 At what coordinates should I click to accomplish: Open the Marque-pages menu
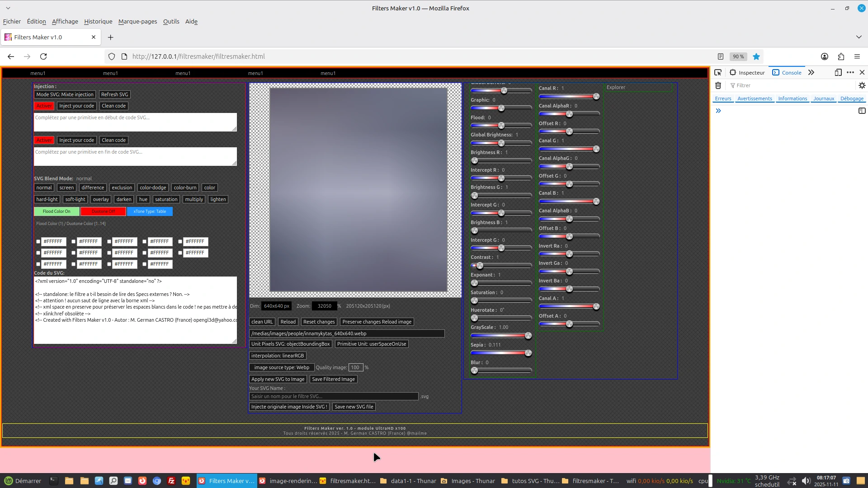point(137,21)
